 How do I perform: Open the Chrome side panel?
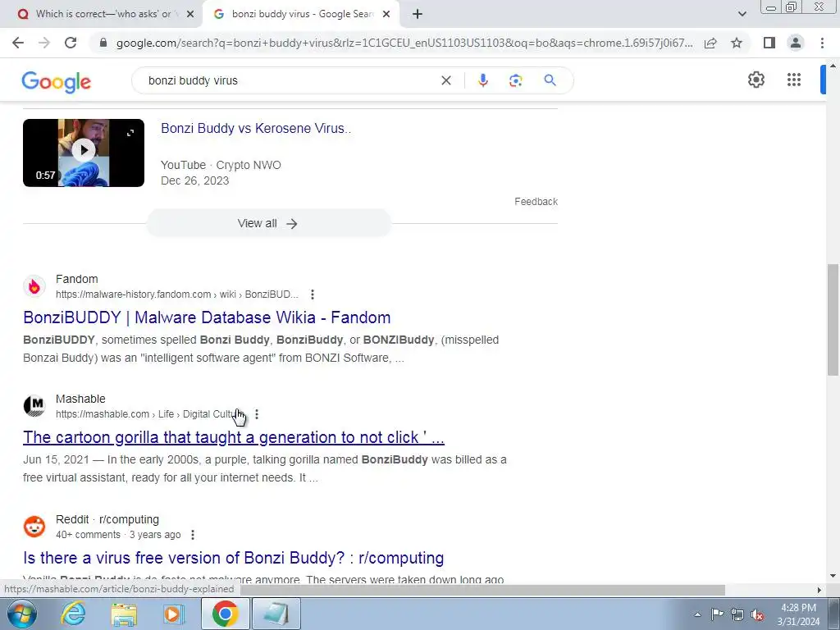tap(769, 43)
